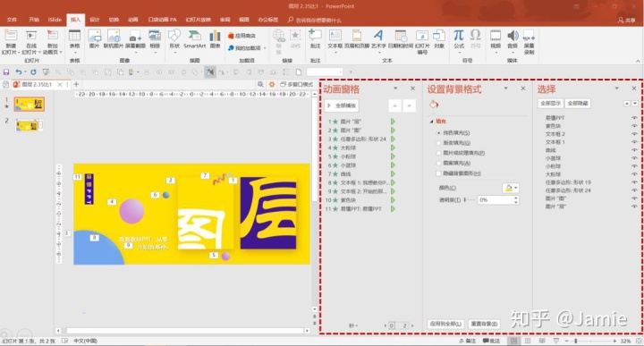This screenshot has width=644, height=346.
Task: Click the 图片 (Picture) insert icon
Action: (95, 36)
